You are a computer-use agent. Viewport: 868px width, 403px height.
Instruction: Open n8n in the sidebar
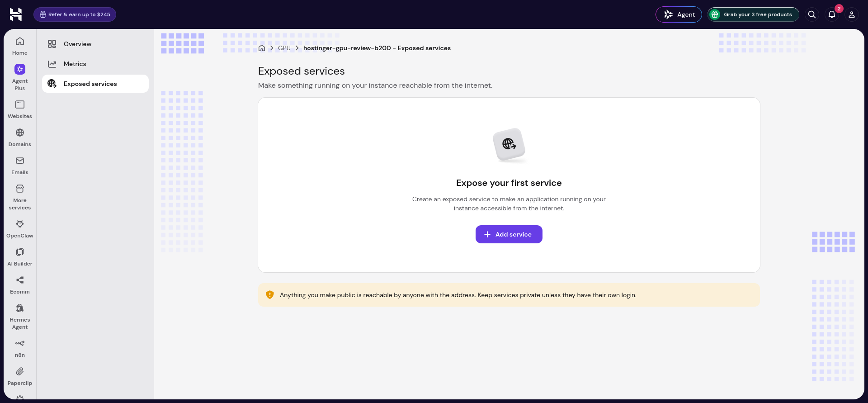click(x=20, y=348)
